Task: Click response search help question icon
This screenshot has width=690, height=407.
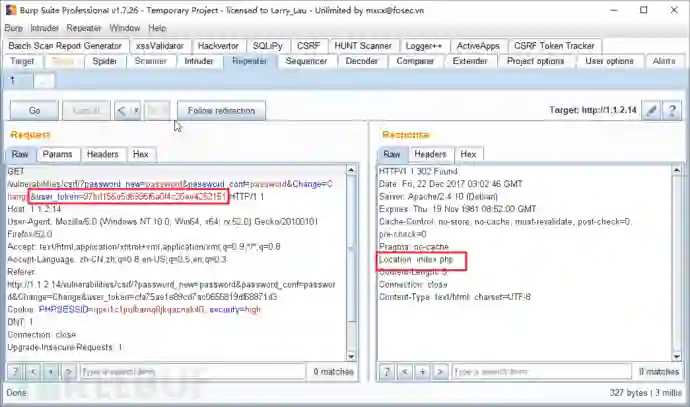Action: (x=387, y=372)
